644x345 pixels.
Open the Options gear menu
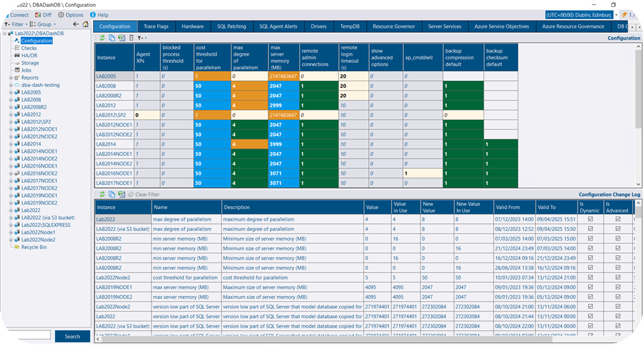coord(70,15)
